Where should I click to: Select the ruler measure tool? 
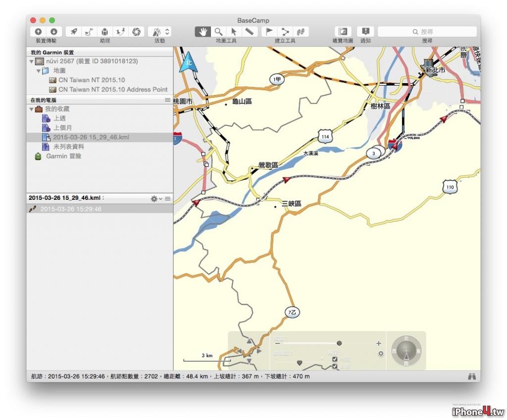click(250, 32)
